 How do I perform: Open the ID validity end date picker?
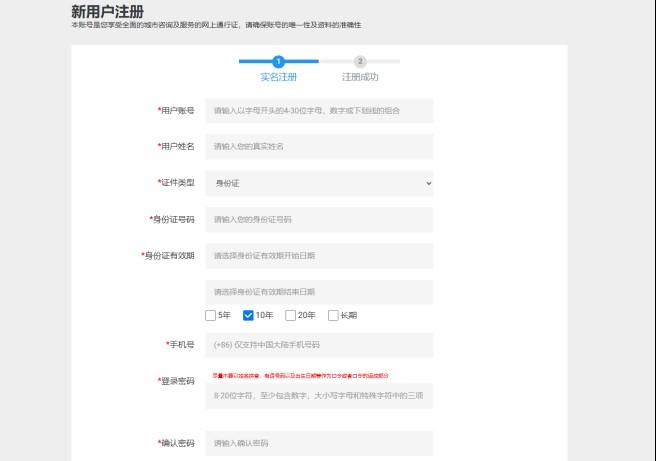pyautogui.click(x=319, y=292)
